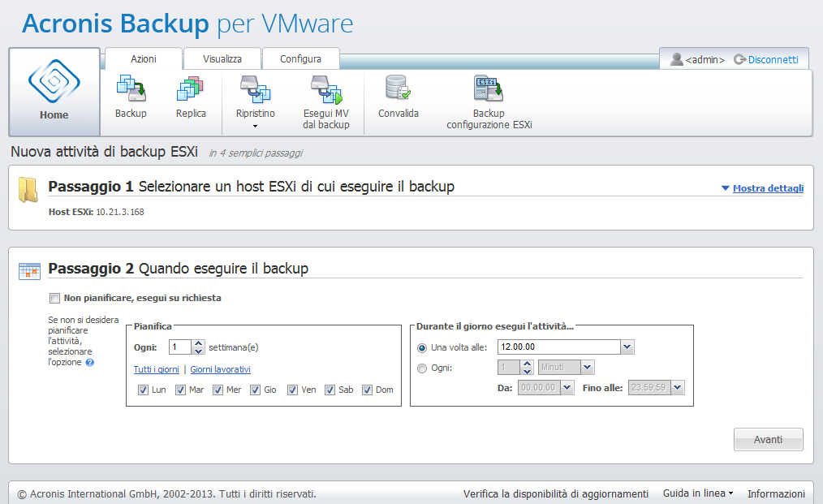The width and height of the screenshot is (823, 504).
Task: Uncheck the Lun day checkbox
Action: [143, 390]
